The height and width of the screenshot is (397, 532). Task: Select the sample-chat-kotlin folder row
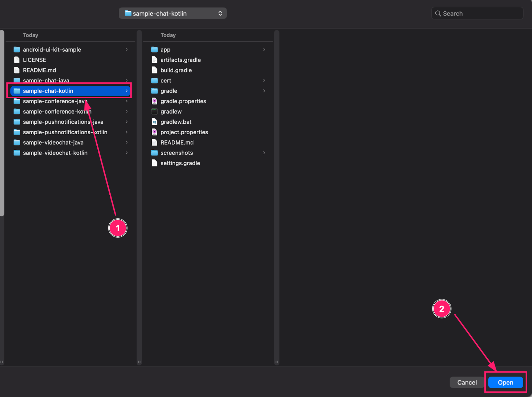[70, 91]
